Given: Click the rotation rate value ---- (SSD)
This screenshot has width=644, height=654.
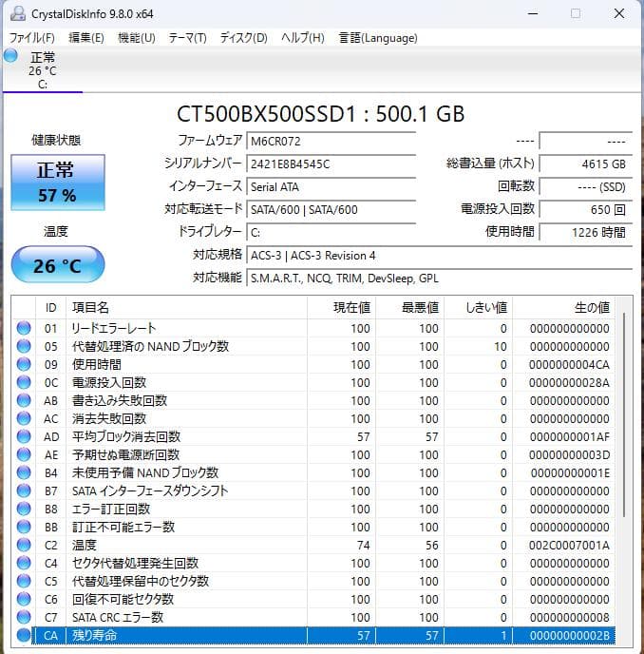Looking at the screenshot, I should pos(586,187).
